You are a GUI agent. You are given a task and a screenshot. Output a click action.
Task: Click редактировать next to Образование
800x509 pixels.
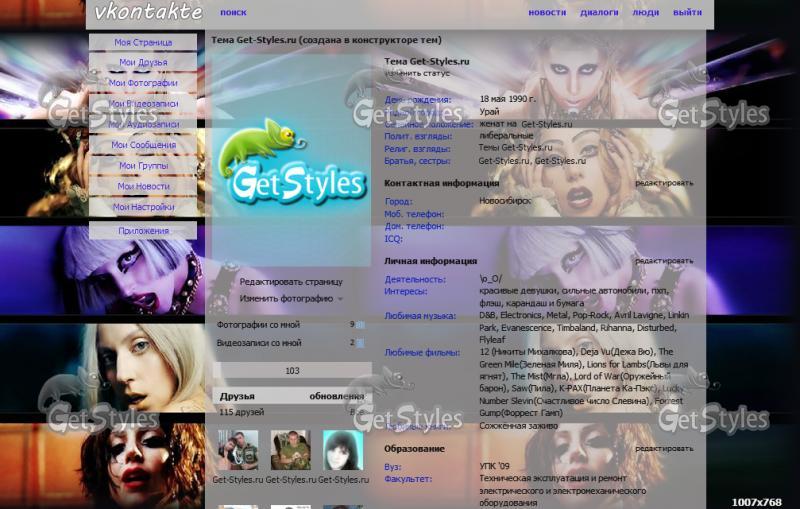[x=663, y=449]
